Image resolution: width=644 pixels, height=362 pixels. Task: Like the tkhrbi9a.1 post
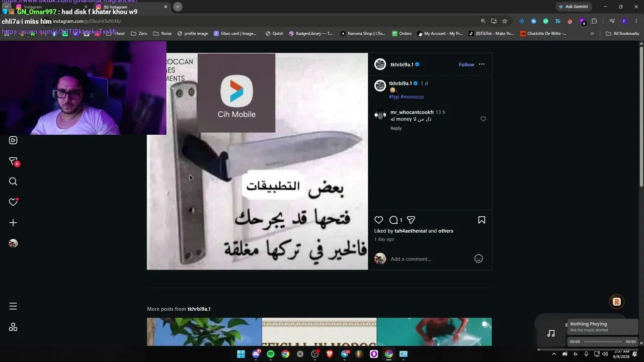pyautogui.click(x=379, y=220)
